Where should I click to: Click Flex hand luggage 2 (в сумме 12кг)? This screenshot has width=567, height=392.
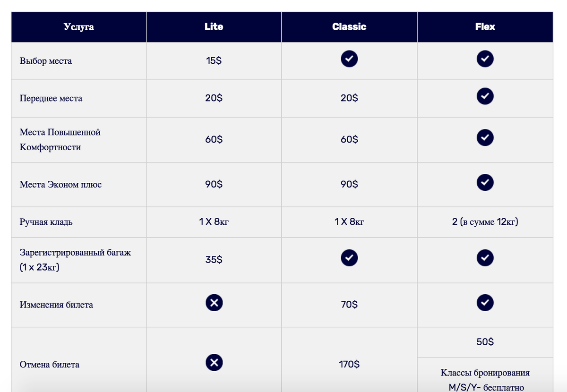pyautogui.click(x=485, y=222)
